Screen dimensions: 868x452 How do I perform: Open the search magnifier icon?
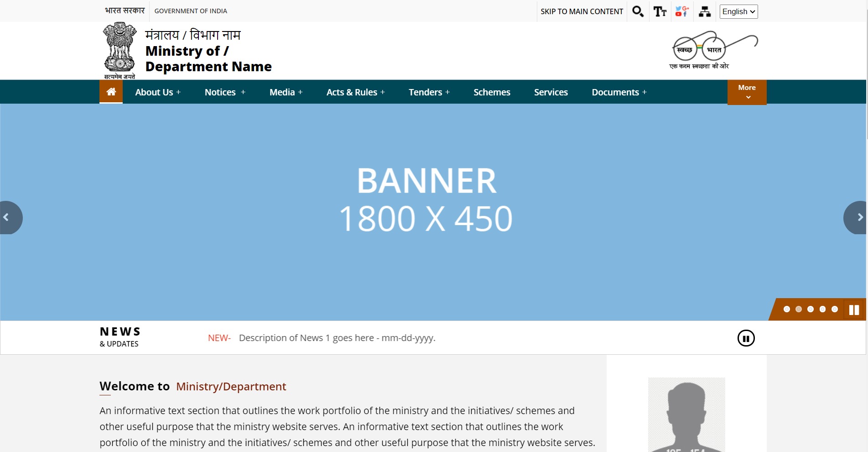coord(638,11)
